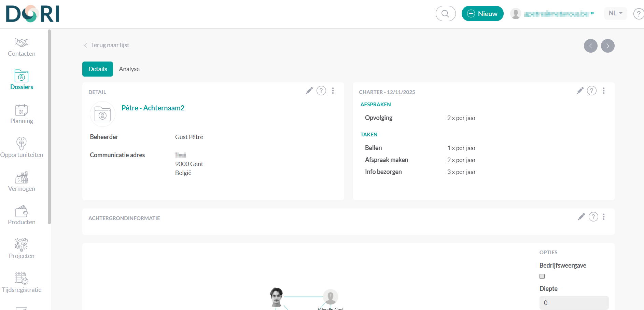
Task: Switch to the Analyse tab
Action: [129, 69]
